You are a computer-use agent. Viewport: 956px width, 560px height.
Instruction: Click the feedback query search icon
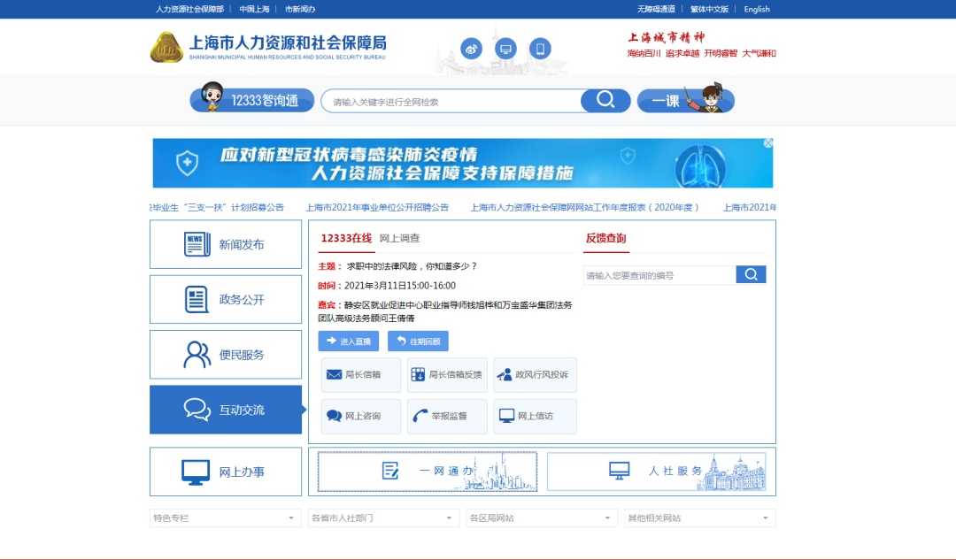751,275
